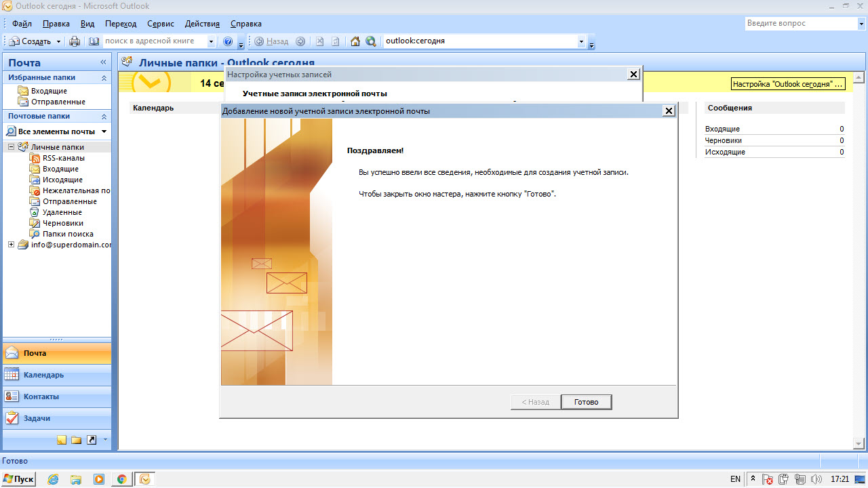
Task: Select 'Папки поиска' folder
Action: point(68,234)
